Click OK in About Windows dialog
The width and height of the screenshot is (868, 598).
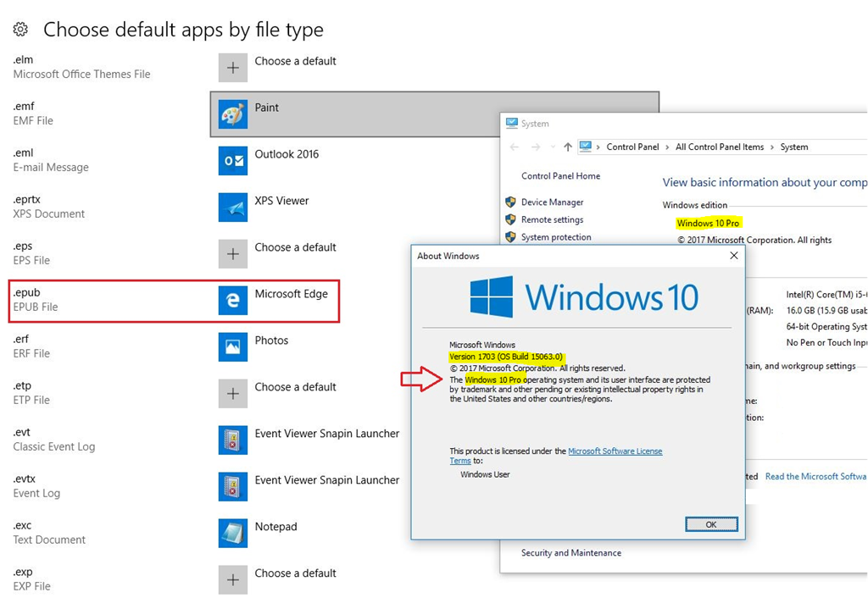tap(711, 524)
